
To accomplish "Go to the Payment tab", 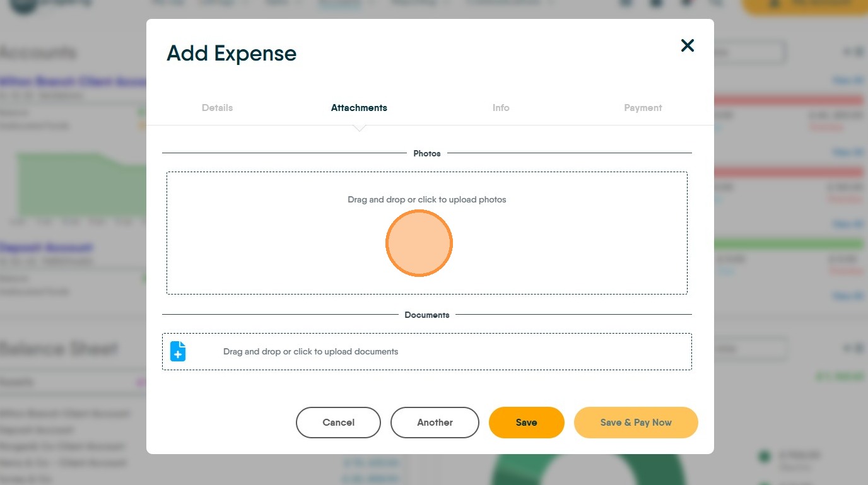I will (x=643, y=108).
